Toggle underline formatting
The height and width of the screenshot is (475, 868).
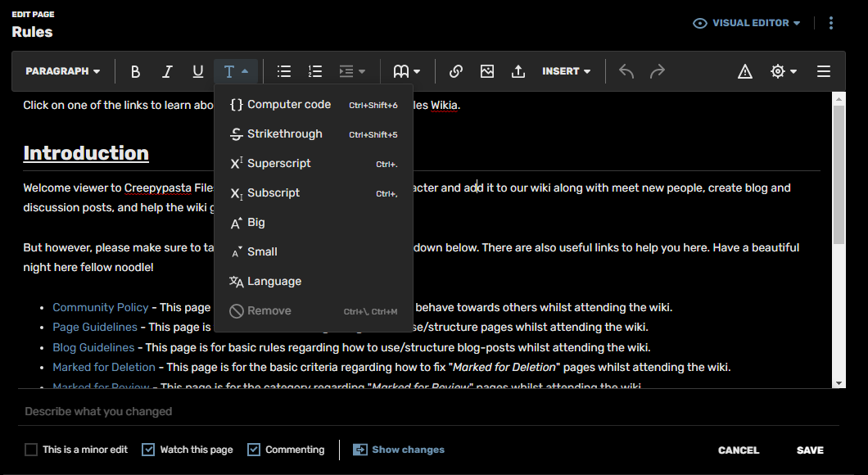[x=197, y=71]
